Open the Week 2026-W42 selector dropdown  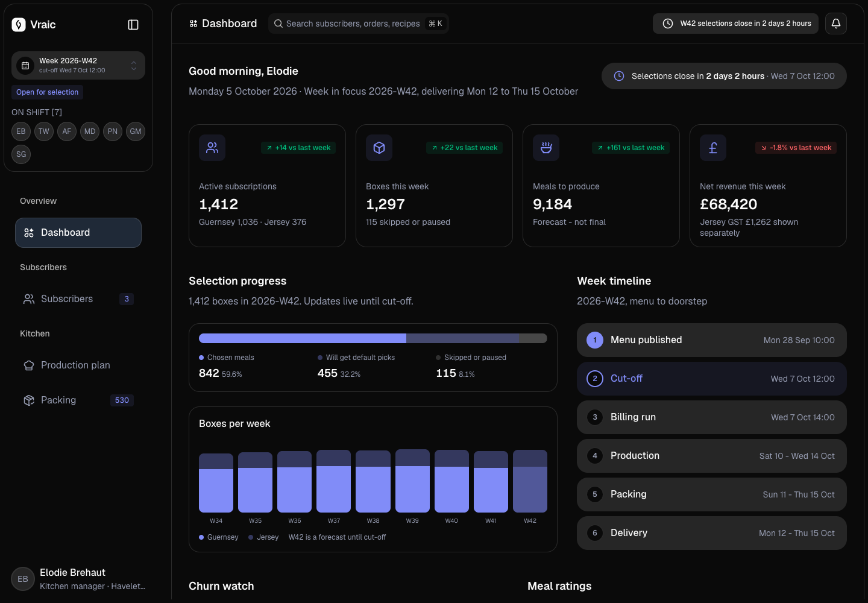pos(78,65)
